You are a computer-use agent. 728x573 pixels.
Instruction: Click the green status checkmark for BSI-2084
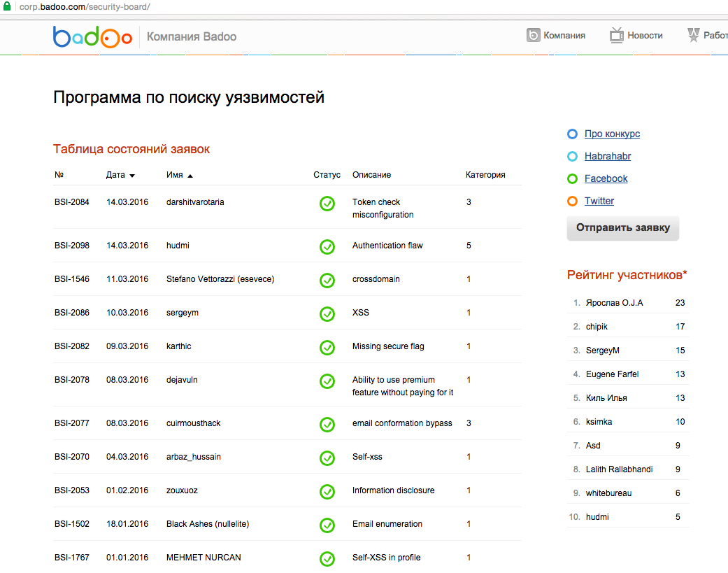327,204
